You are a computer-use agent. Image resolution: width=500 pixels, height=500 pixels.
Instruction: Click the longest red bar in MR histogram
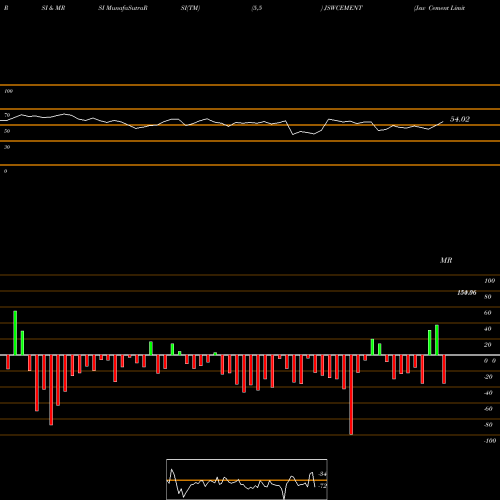351,395
